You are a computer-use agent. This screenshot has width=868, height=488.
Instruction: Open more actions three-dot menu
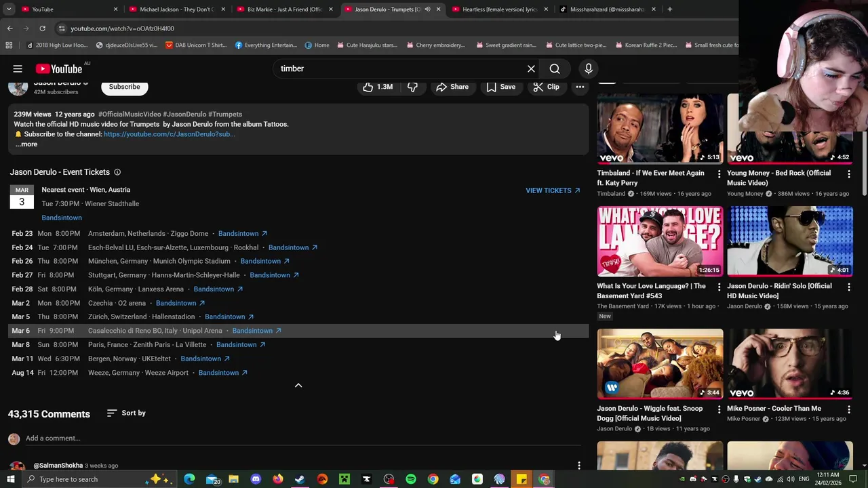click(x=580, y=87)
